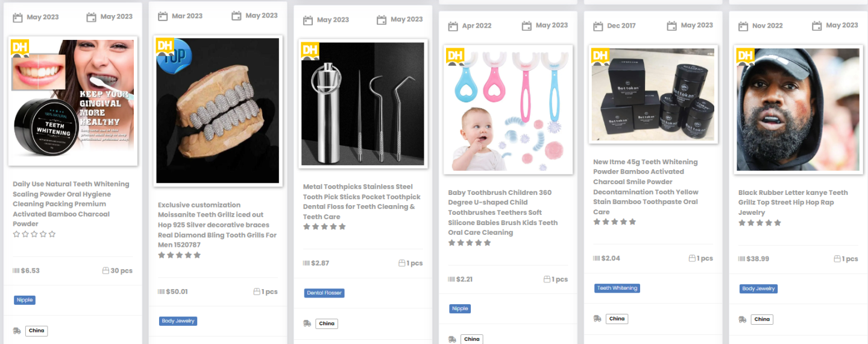Click star rating on Baby Toothbrush card
Viewport: 868px width, 344px height.
pos(470,243)
